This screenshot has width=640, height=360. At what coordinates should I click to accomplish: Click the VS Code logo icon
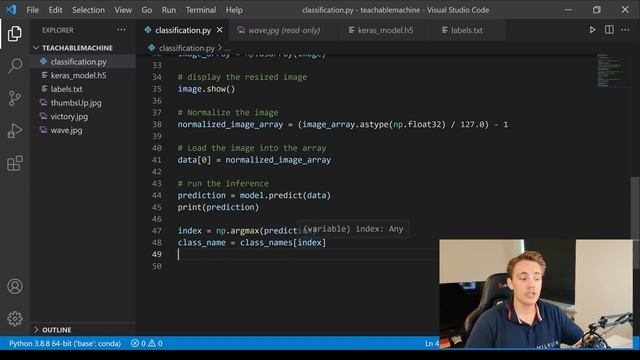(x=11, y=9)
